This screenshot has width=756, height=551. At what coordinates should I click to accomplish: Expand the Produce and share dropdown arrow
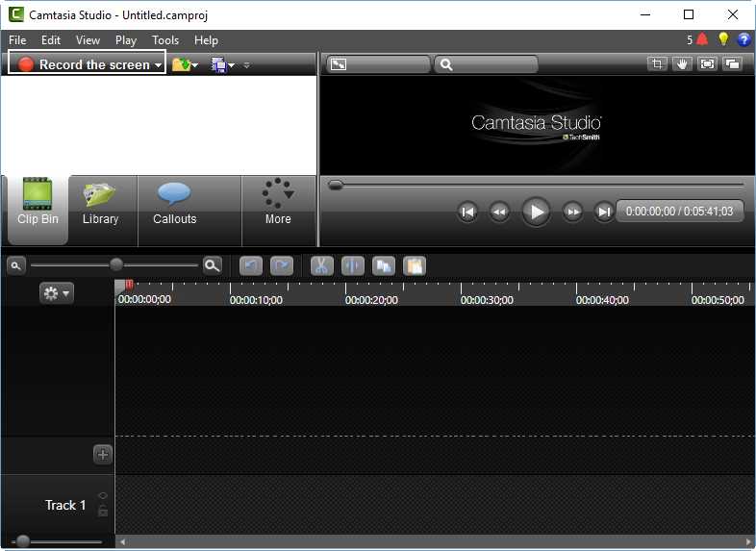pos(232,65)
